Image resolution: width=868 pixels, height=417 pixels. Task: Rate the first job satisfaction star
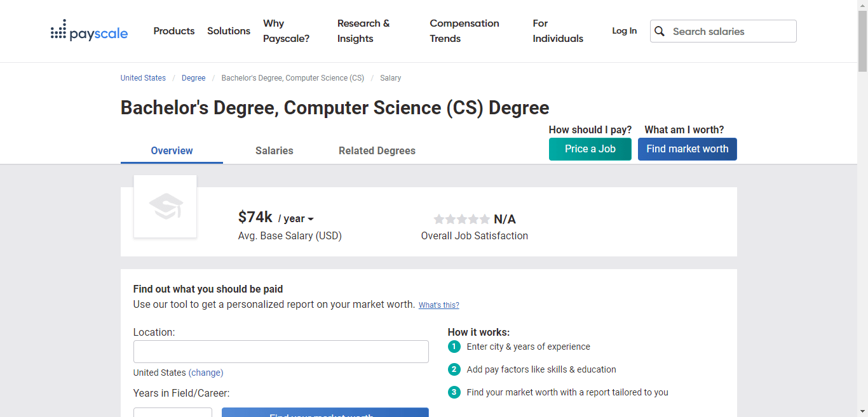point(439,219)
